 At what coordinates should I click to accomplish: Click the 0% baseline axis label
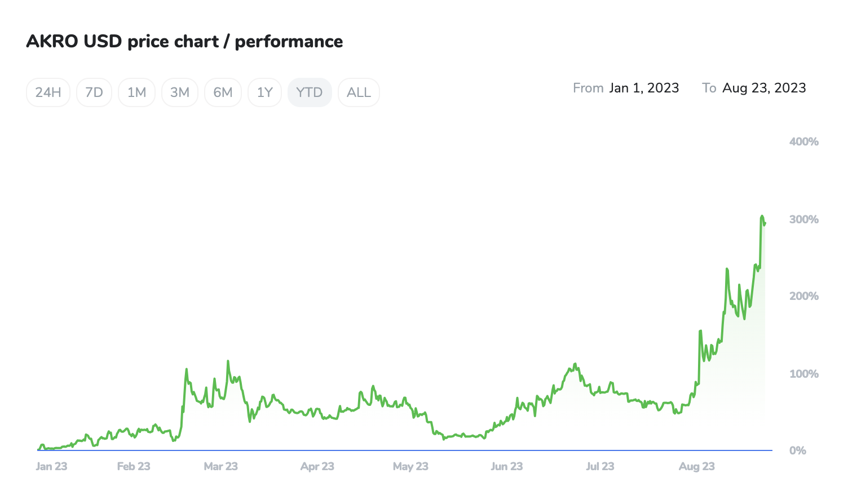(797, 450)
